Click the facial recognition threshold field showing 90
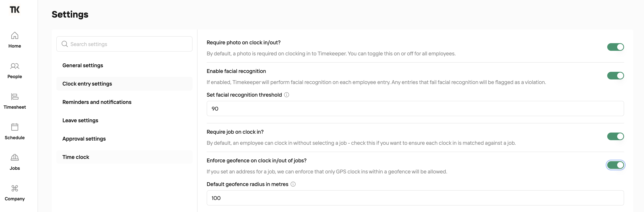 pos(415,108)
